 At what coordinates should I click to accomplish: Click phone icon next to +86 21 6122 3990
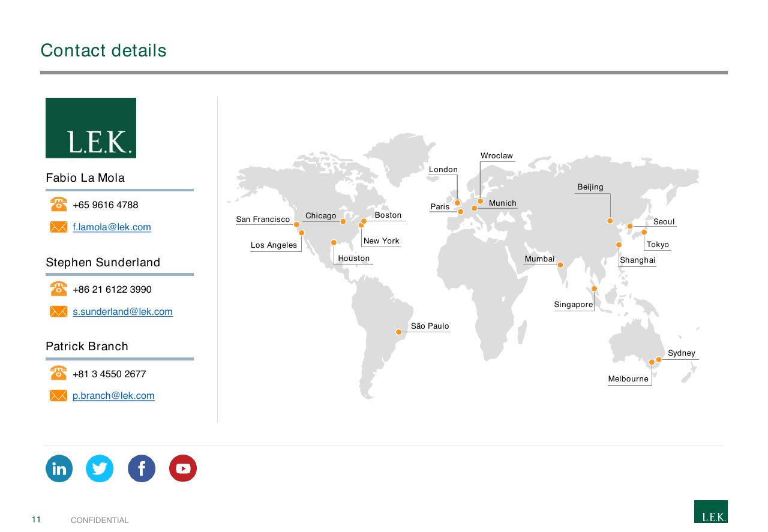(59, 288)
